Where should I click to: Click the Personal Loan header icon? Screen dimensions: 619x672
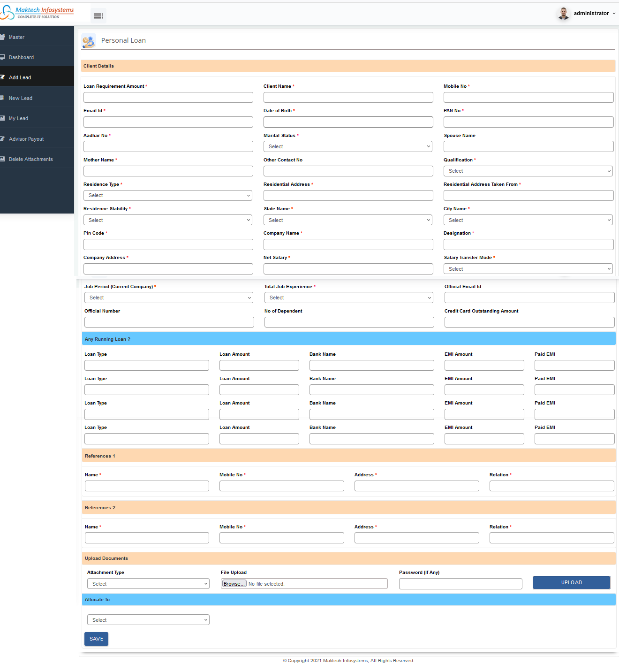(x=88, y=41)
